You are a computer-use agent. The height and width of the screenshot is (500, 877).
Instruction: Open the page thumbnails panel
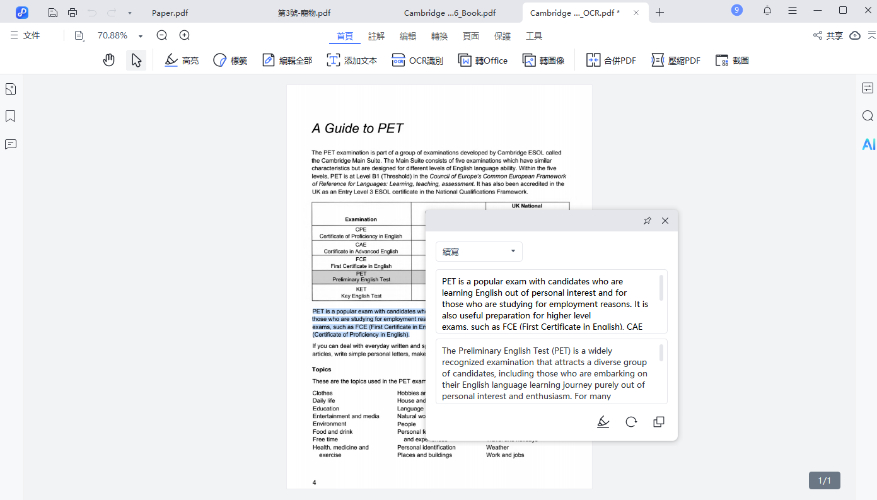pyautogui.click(x=11, y=89)
